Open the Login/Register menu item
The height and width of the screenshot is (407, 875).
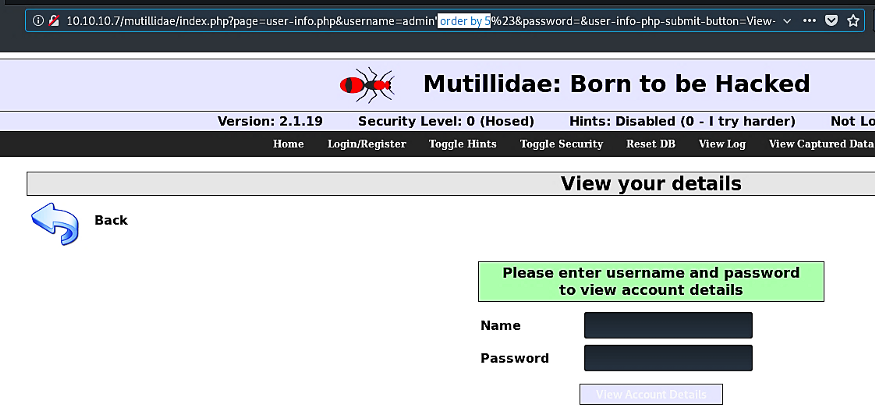[x=367, y=144]
